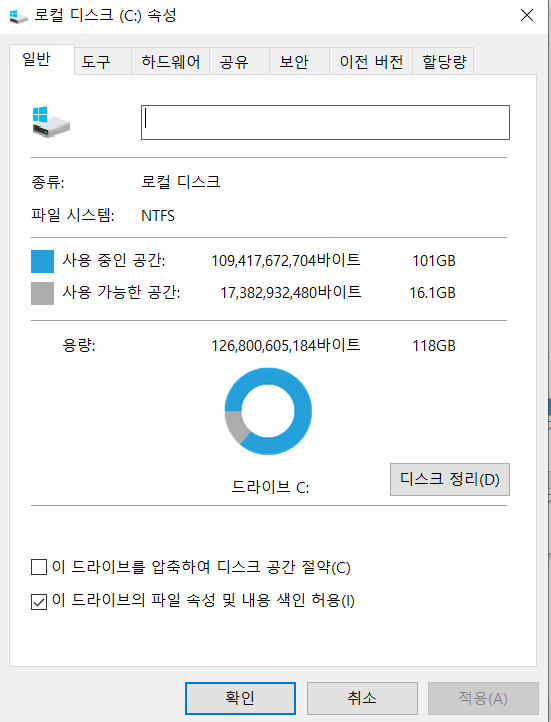Click the 17,382,932,480바이트 free bytes value
The image size is (551, 722).
click(291, 292)
